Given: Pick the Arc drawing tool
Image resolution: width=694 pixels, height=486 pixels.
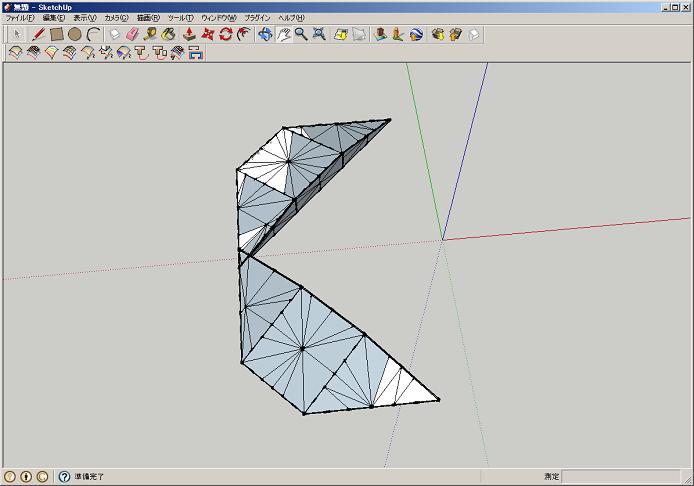Looking at the screenshot, I should (x=93, y=34).
